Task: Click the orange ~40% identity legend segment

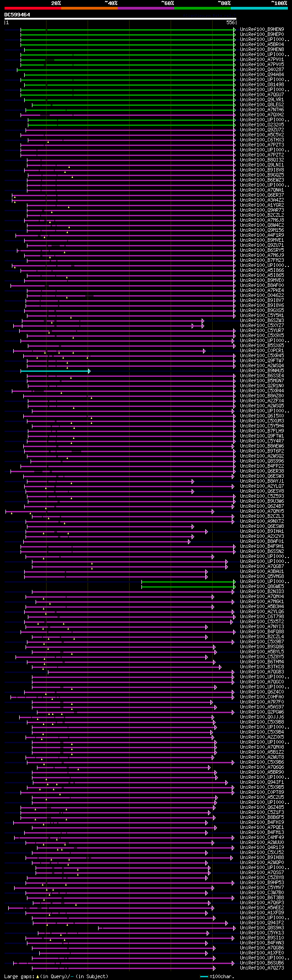Action: pos(89,8)
